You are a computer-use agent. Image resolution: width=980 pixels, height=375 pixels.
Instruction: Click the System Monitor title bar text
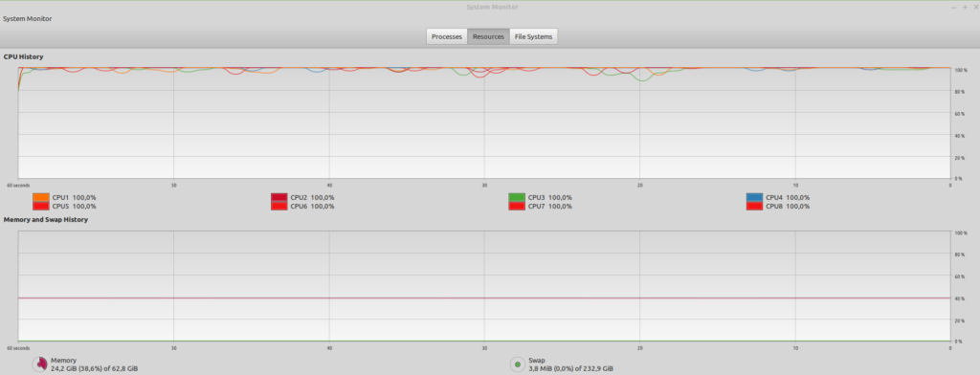[492, 7]
